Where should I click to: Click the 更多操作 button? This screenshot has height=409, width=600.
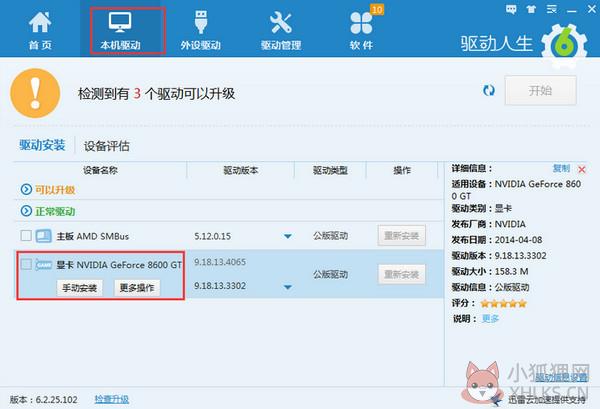[x=137, y=288]
